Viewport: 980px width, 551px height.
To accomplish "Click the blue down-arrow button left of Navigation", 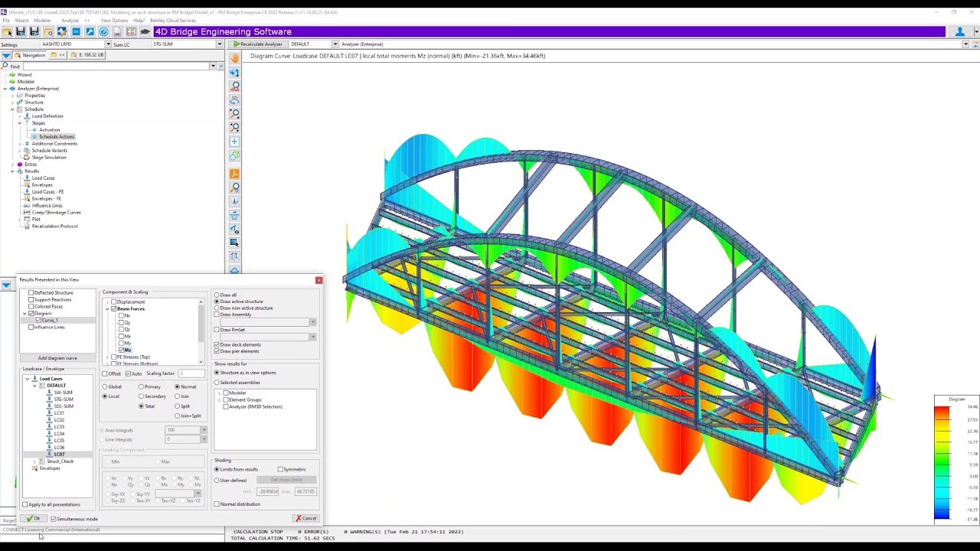I will coord(6,55).
